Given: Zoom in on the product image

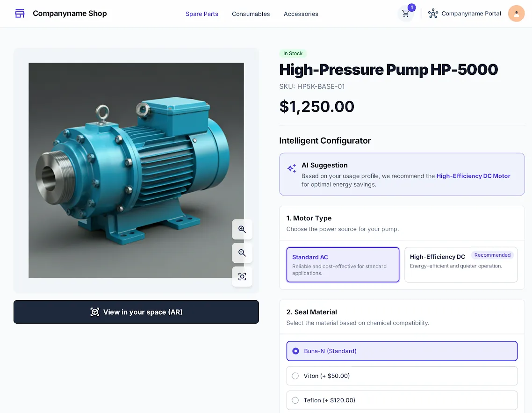Looking at the screenshot, I should pyautogui.click(x=242, y=229).
